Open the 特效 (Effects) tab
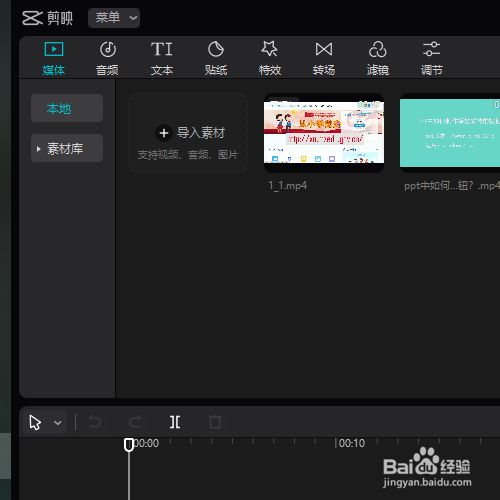Viewport: 500px width, 500px height. click(270, 58)
